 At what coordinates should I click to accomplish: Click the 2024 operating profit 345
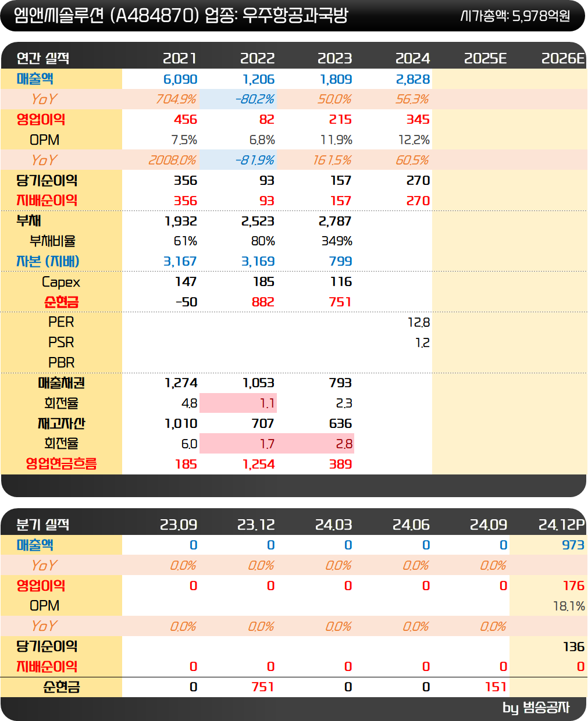(x=418, y=120)
